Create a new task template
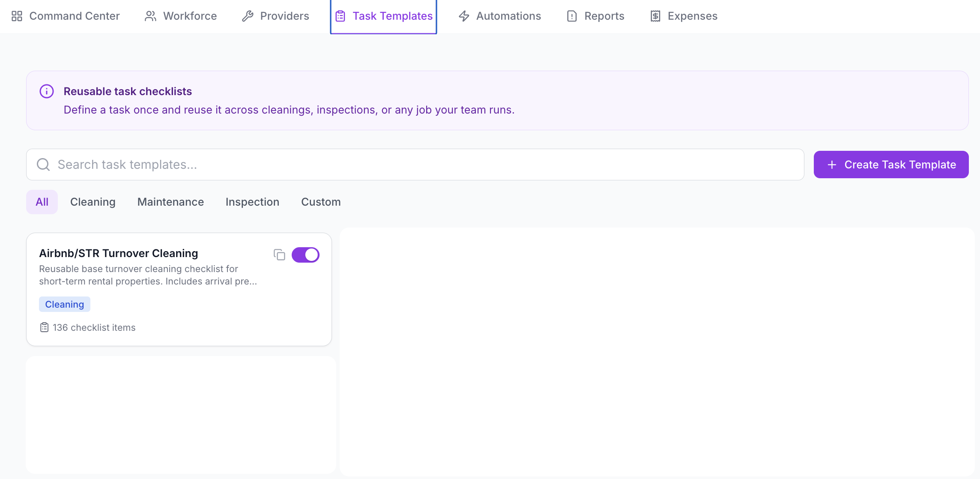 point(891,165)
